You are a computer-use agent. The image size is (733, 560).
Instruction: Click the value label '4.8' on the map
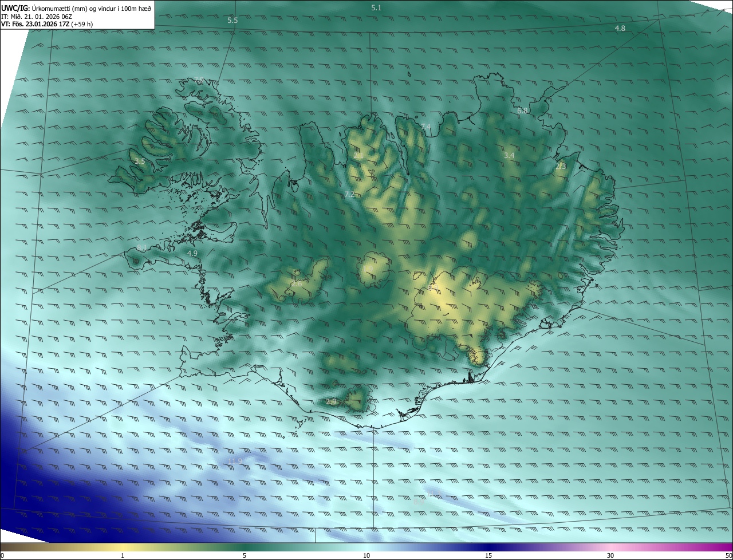(x=620, y=28)
